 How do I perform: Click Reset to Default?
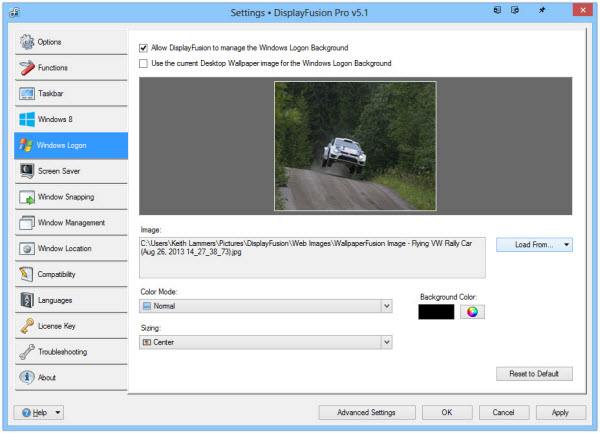click(x=534, y=374)
